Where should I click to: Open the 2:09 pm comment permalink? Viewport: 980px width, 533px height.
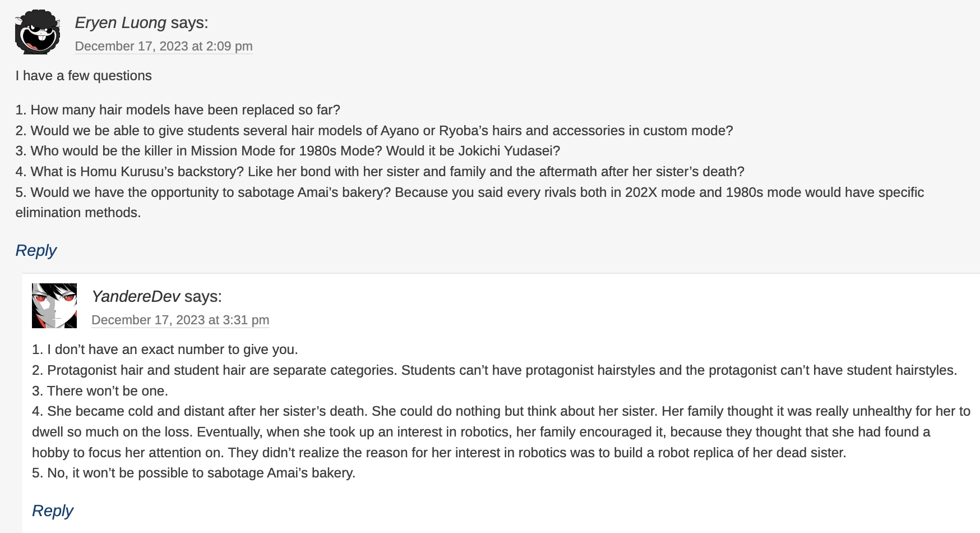coord(164,46)
